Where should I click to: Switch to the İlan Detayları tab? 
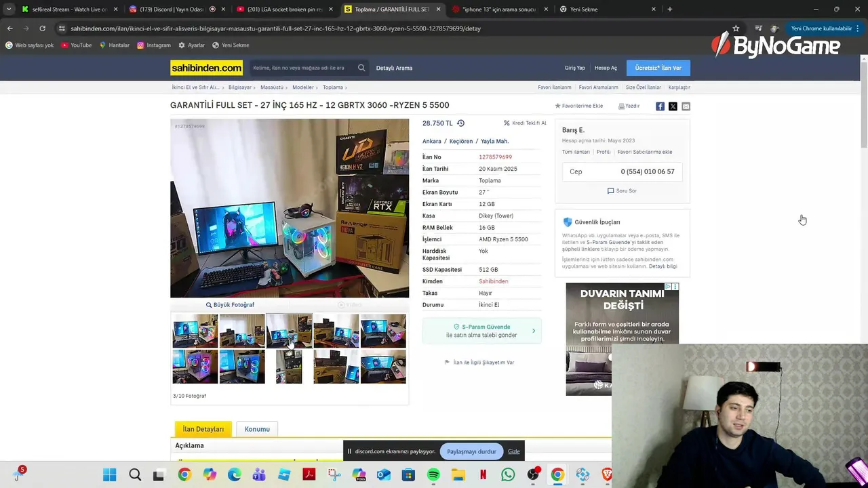(203, 429)
